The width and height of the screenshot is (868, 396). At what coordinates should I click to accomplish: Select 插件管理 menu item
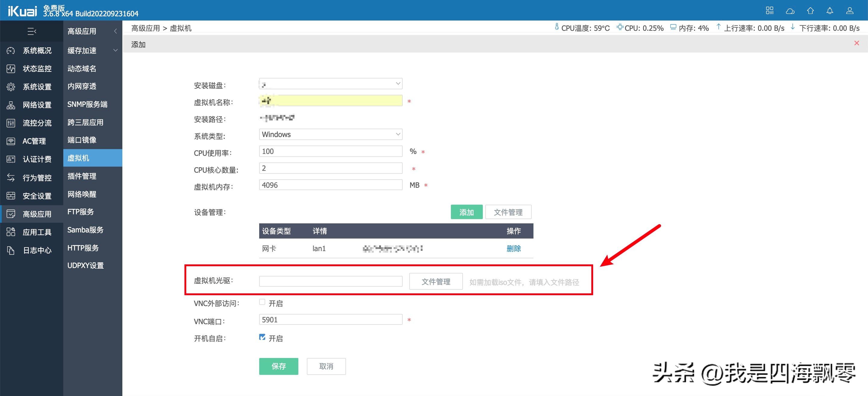pos(82,176)
